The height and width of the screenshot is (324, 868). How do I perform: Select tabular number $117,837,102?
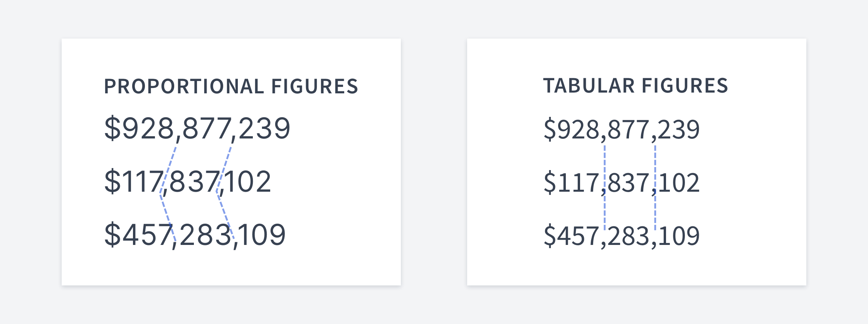point(621,183)
